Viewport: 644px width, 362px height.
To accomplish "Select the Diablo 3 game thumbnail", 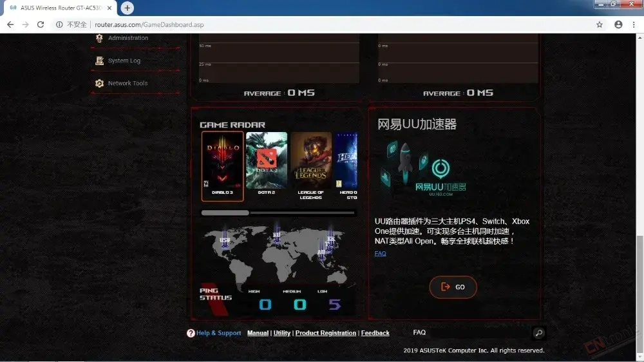I will click(x=222, y=166).
